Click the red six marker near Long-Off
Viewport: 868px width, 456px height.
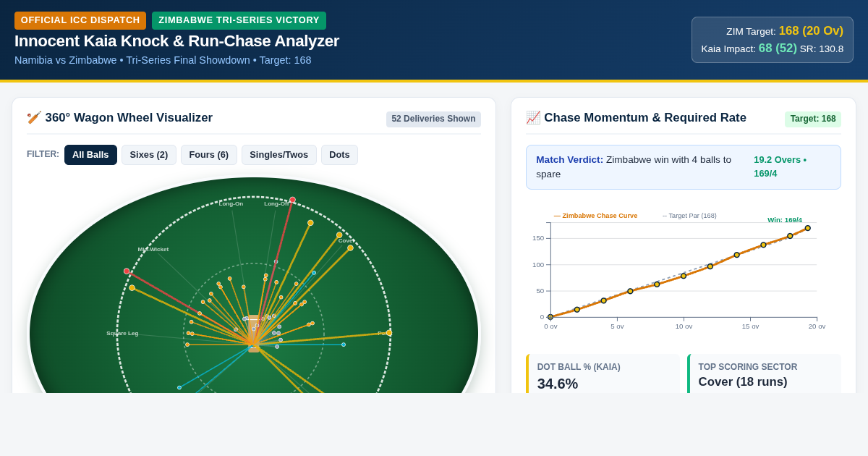point(292,200)
